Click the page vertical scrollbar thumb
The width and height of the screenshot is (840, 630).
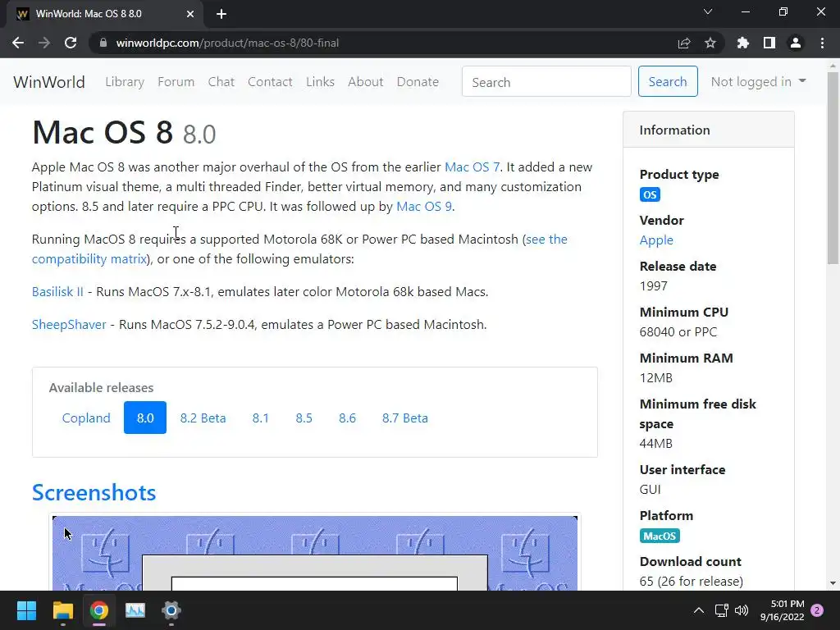833,167
